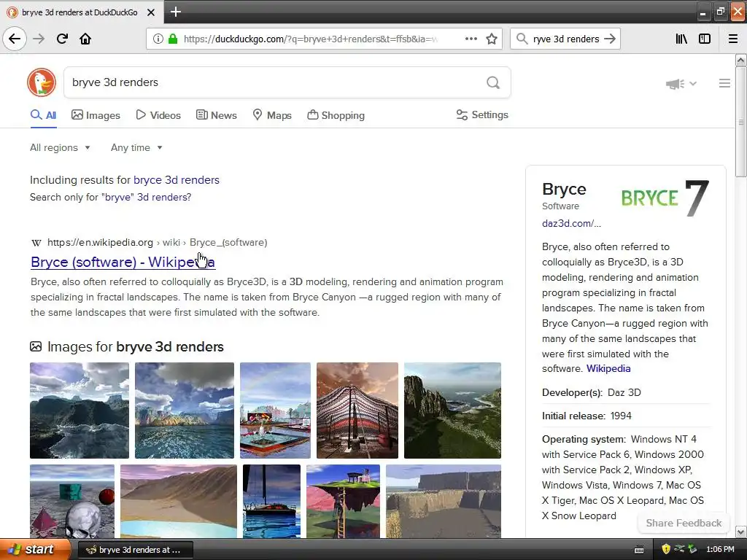Submit toolbar search with the arrow
The height and width of the screenshot is (560, 747).
coord(610,39)
